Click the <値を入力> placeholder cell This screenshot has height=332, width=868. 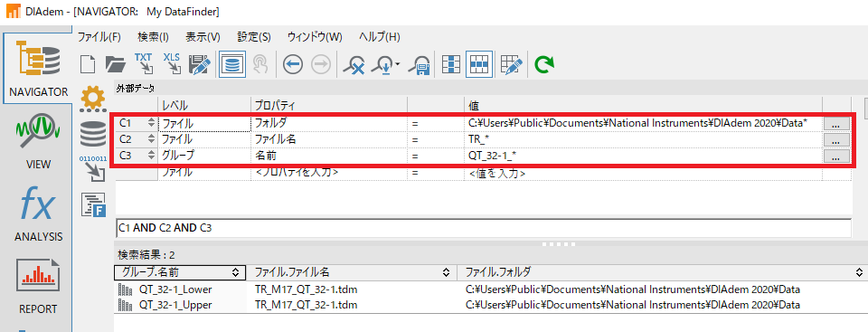(643, 173)
